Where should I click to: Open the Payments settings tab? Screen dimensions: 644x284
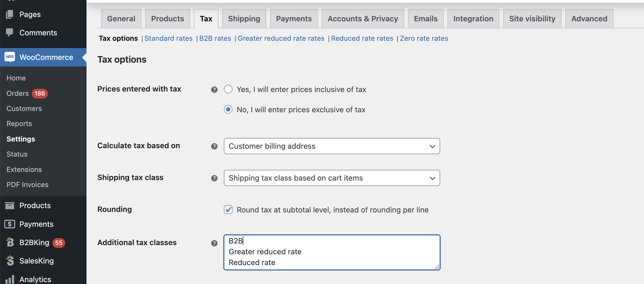point(294,19)
